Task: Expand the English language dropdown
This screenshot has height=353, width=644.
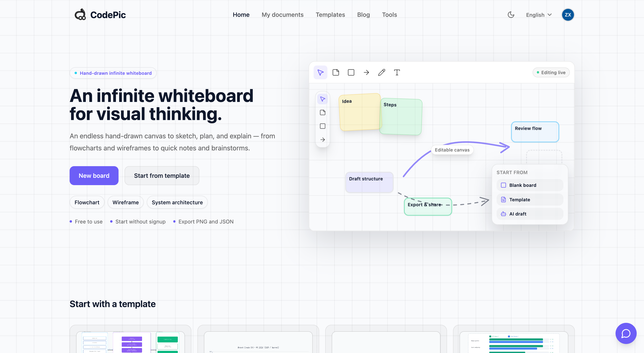Action: click(x=539, y=15)
